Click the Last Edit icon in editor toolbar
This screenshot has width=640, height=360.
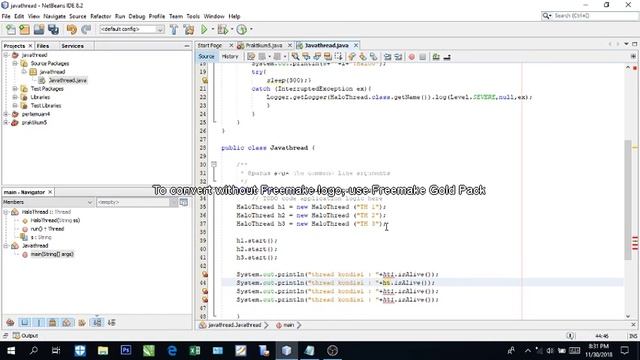(251, 57)
